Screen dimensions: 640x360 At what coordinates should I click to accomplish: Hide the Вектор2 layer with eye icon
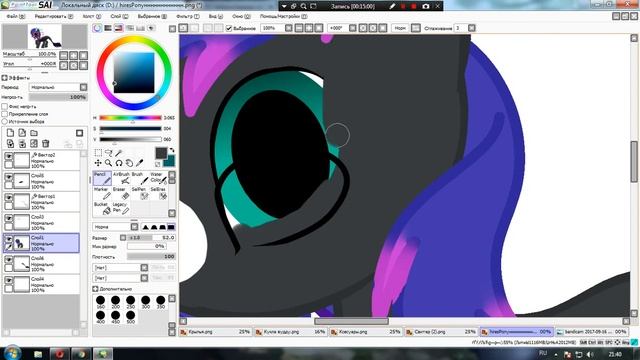point(8,156)
